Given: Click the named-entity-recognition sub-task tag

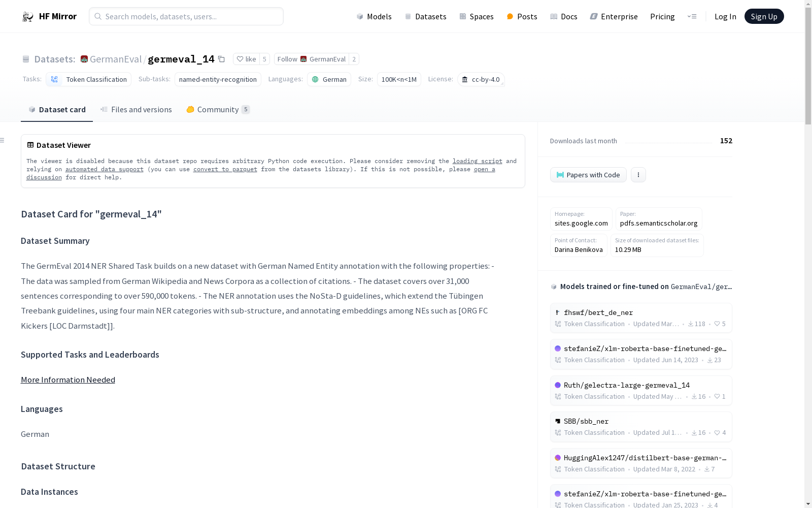Looking at the screenshot, I should [218, 79].
